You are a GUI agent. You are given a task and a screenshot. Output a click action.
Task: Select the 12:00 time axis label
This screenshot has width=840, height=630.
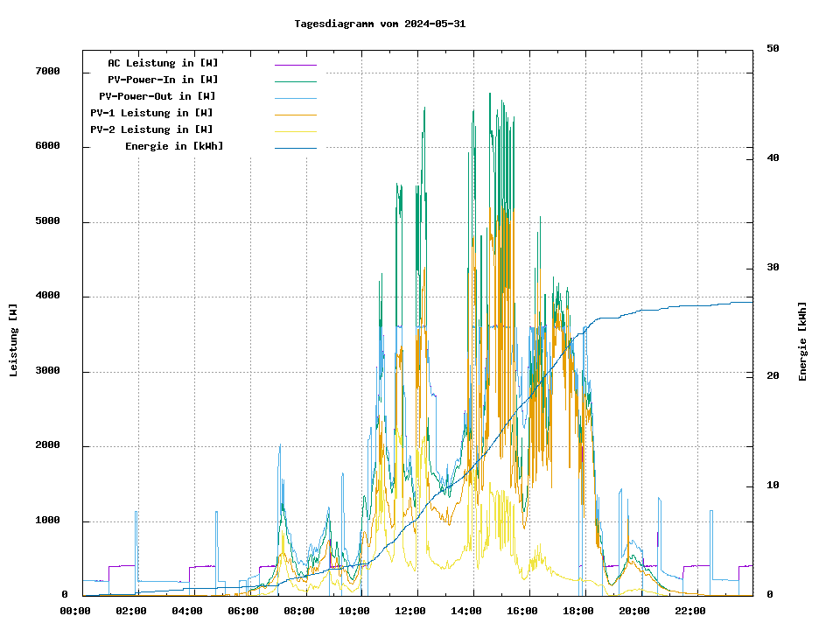click(410, 611)
